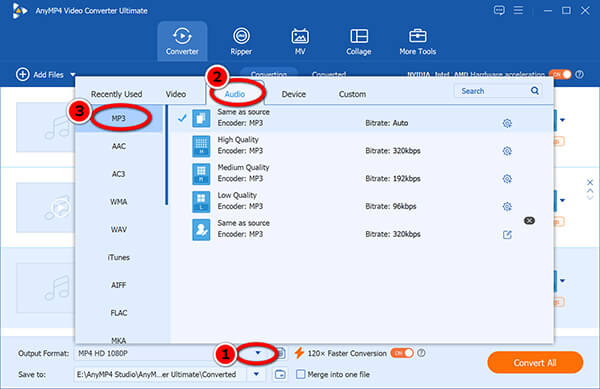
Task: Click the Add Files button label
Action: point(48,75)
